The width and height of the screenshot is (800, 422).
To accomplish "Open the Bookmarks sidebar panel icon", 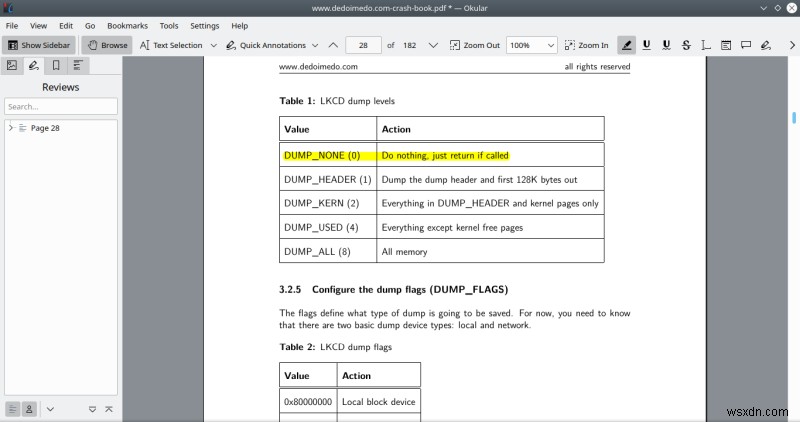I will pyautogui.click(x=55, y=66).
